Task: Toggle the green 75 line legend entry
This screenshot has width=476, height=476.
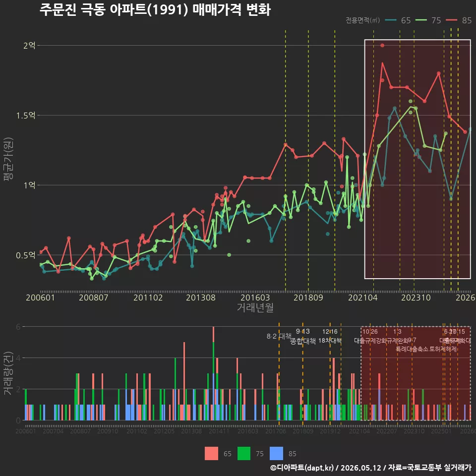Action: coord(428,20)
